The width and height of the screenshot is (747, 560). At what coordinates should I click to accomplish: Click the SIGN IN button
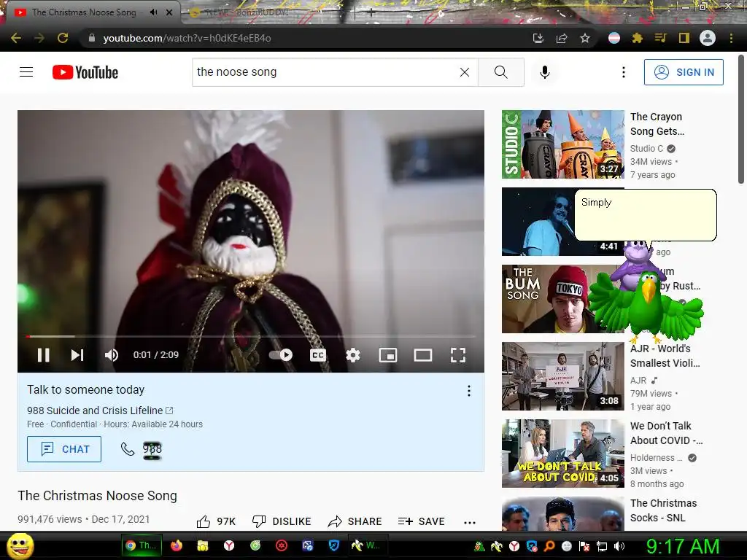684,72
